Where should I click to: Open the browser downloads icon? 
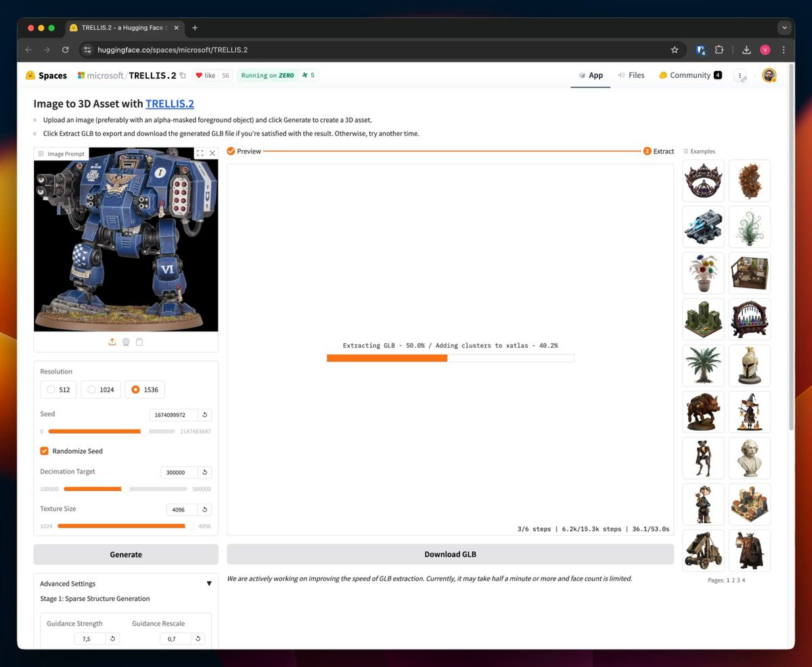[746, 49]
